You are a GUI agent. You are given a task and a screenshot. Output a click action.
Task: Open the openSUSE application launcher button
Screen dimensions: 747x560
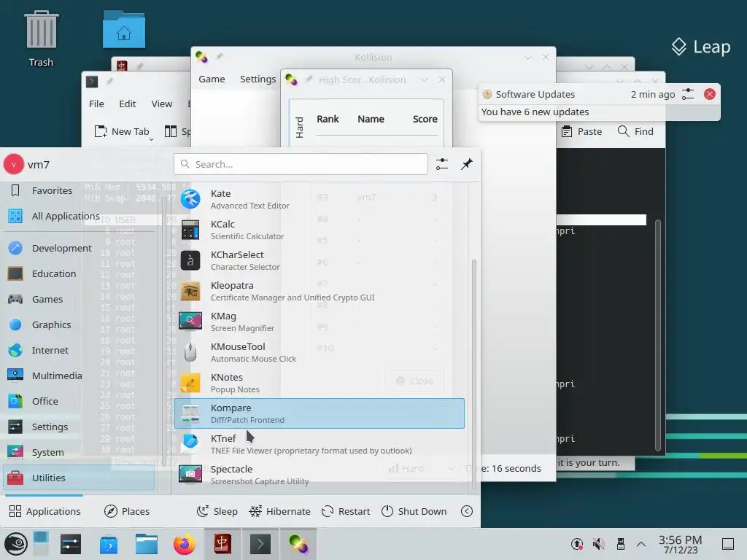(x=16, y=544)
